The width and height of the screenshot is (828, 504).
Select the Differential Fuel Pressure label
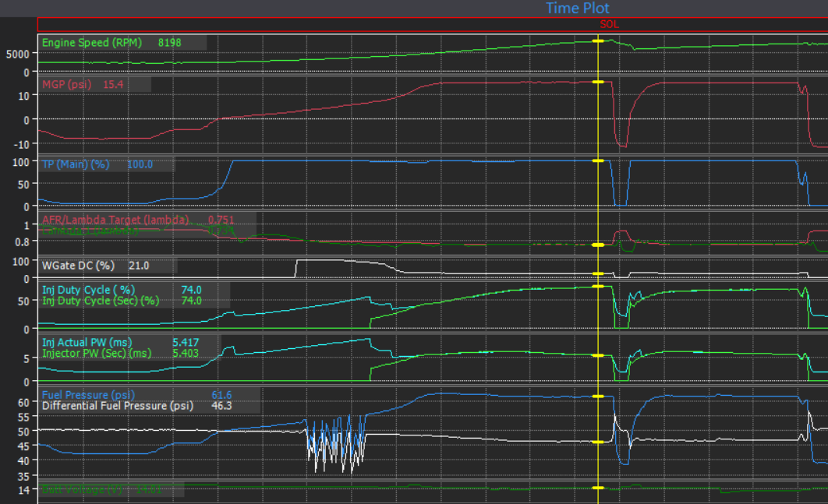tap(117, 406)
